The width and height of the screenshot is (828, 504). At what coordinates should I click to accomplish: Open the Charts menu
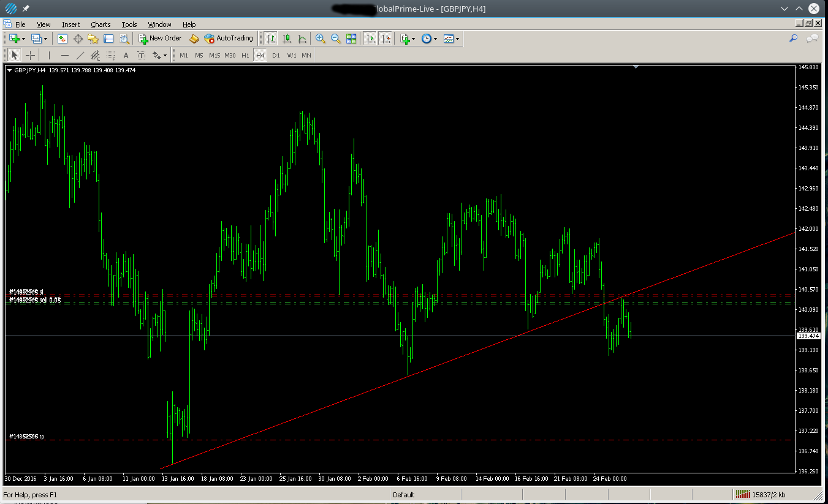101,24
